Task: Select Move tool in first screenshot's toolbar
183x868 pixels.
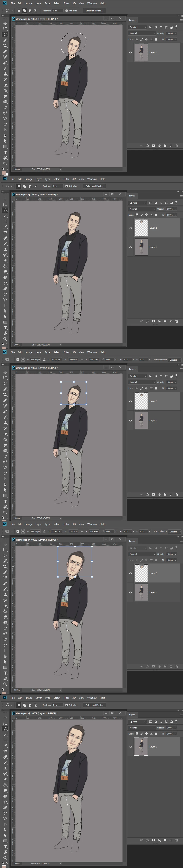Action: 5,23
